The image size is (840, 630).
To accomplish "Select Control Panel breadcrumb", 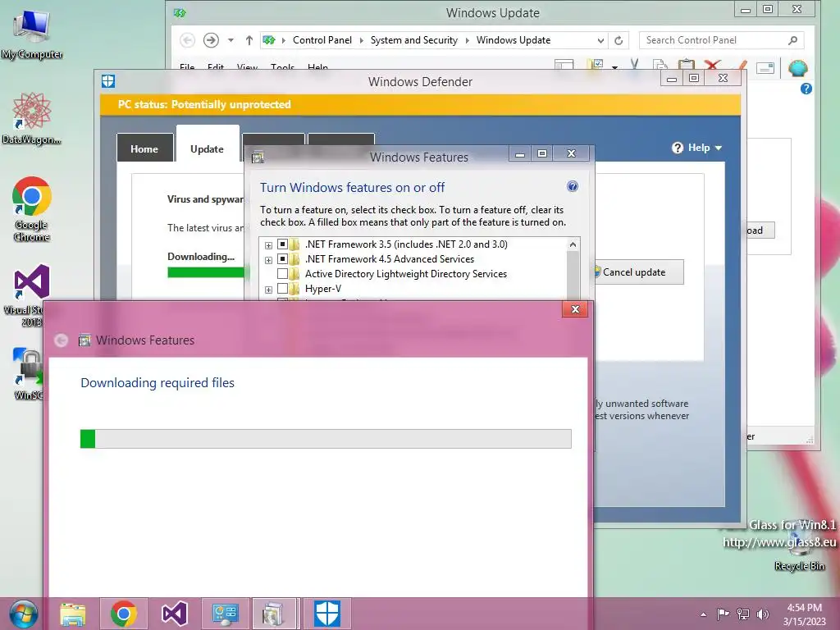I will click(322, 40).
